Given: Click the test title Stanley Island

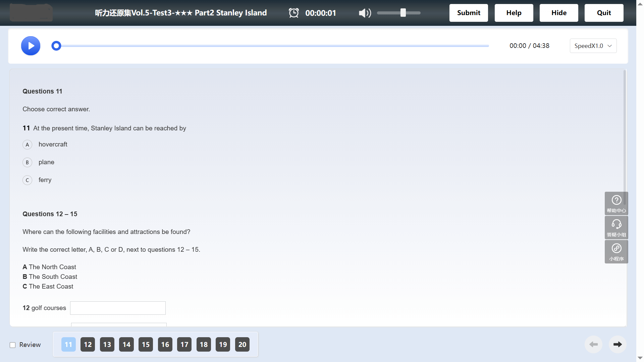Looking at the screenshot, I should (x=181, y=13).
